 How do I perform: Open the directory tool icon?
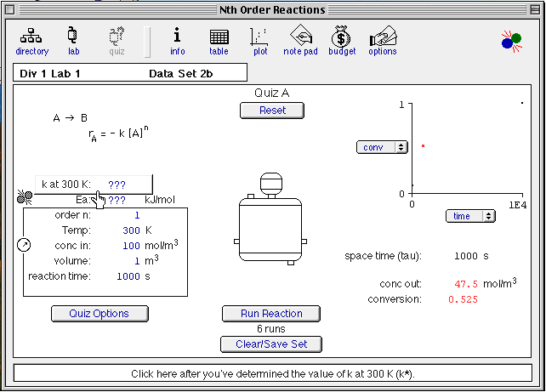[x=32, y=37]
